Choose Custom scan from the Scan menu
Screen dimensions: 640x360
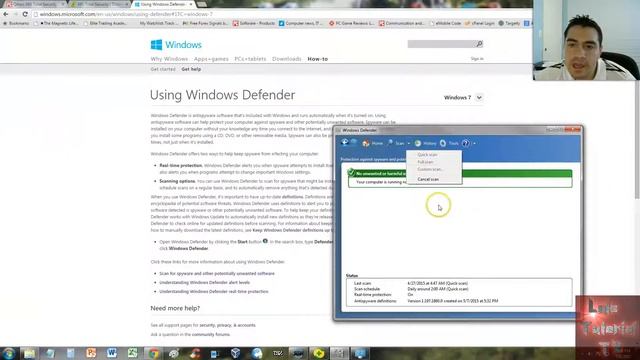click(430, 169)
